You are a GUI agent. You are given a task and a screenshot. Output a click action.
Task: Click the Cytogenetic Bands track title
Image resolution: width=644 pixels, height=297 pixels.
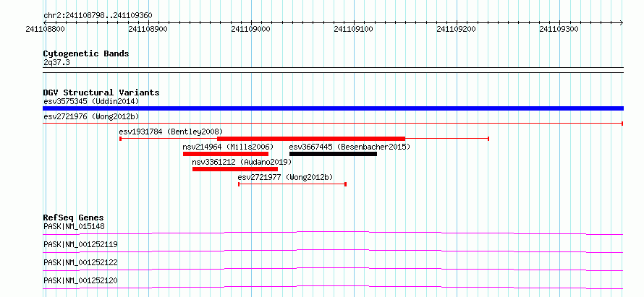point(86,53)
